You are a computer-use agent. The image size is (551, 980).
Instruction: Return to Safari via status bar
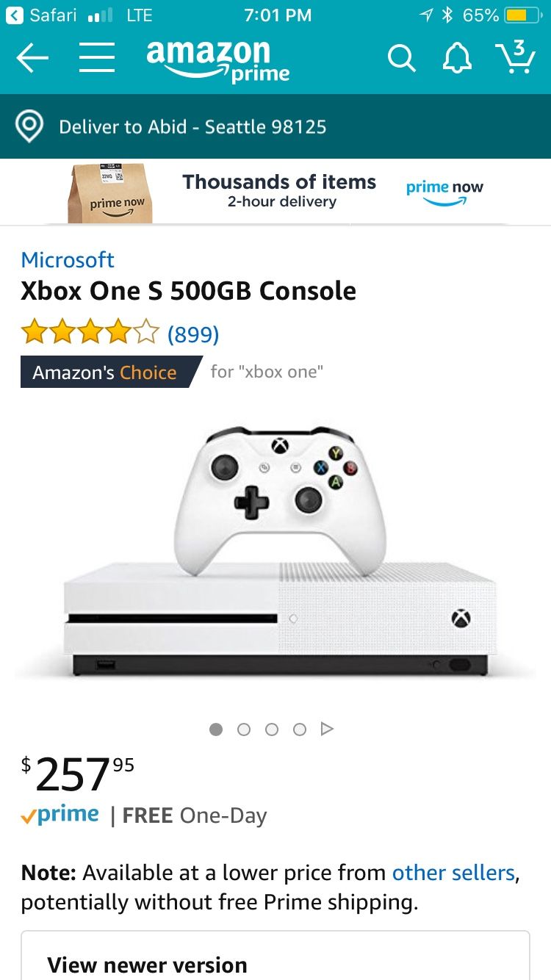pos(44,15)
